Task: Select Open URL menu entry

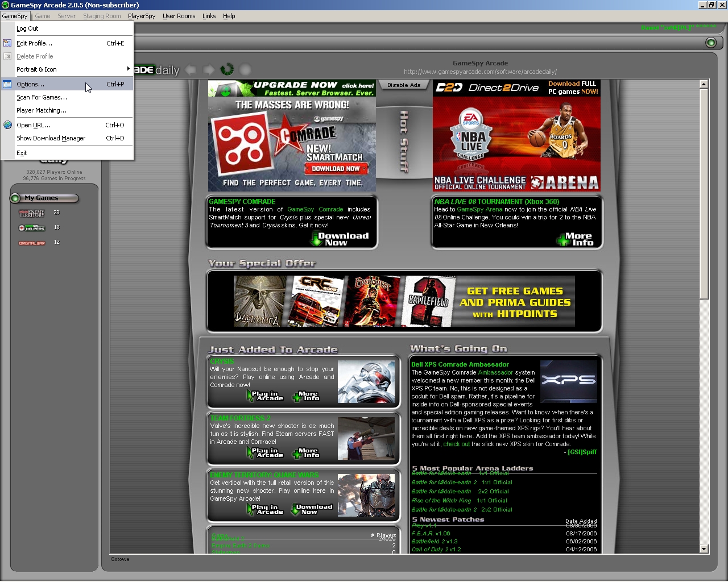Action: [x=67, y=125]
